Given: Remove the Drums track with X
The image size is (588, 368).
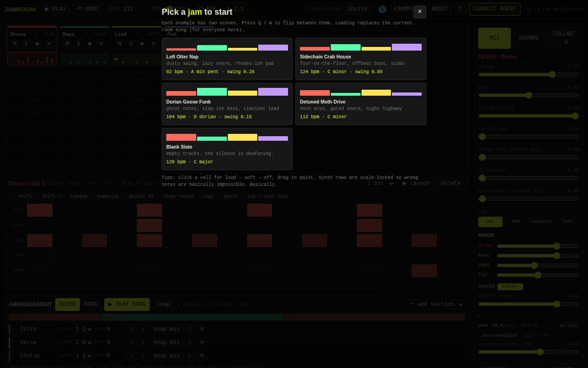Looking at the screenshot, I should [49, 44].
